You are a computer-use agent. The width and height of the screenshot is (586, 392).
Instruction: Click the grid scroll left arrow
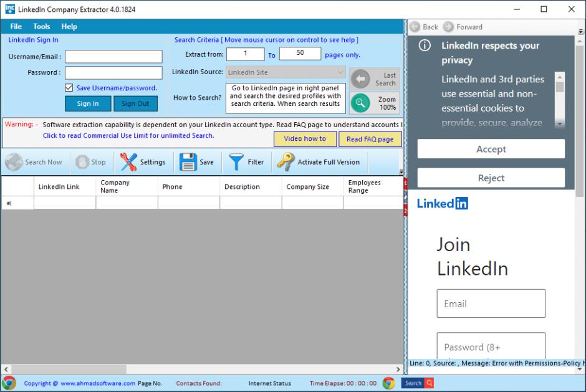tap(6, 369)
